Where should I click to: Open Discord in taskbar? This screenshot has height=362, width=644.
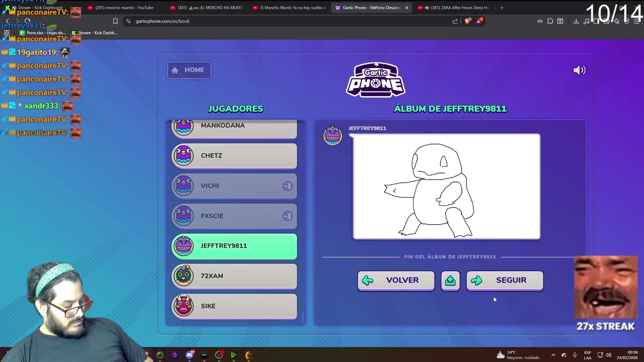(190, 355)
